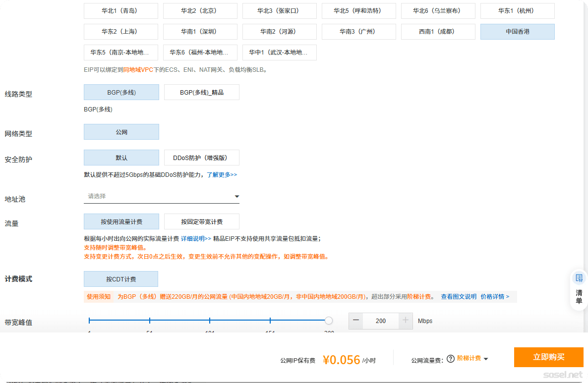Expand the 阶梯计费 dropdown arrow
The height and width of the screenshot is (383, 588).
(486, 359)
